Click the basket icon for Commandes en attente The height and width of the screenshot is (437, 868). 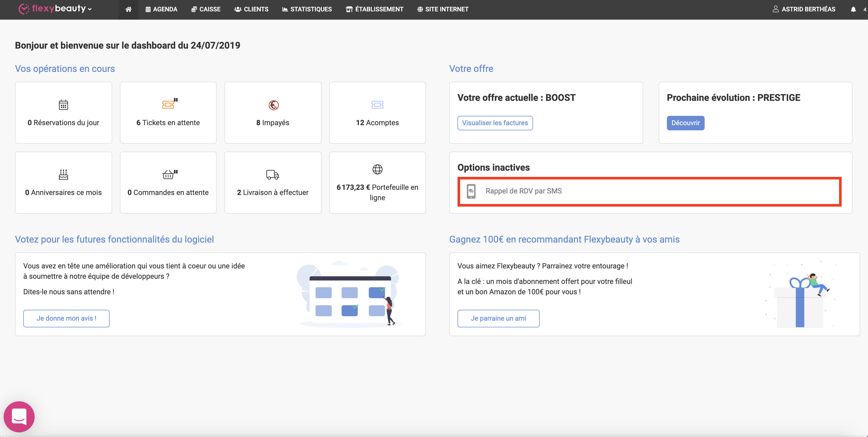170,174
